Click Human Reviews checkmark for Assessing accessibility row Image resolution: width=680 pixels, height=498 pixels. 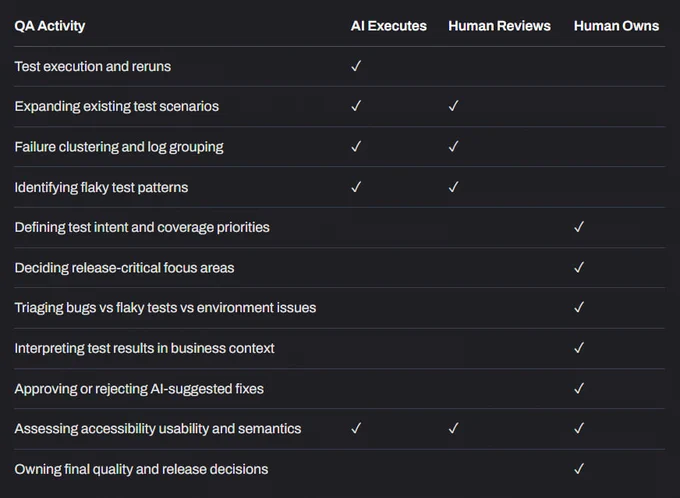(454, 429)
